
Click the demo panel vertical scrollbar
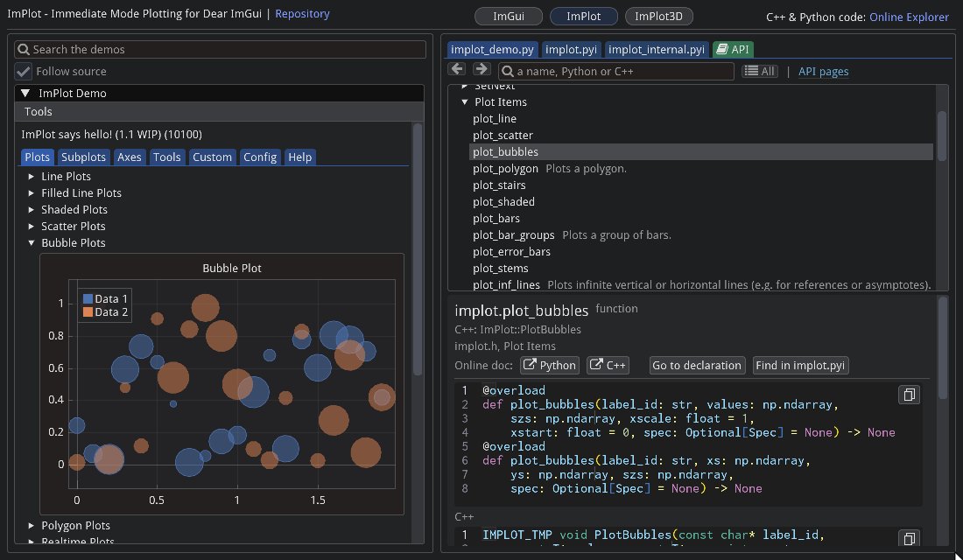pos(418,250)
